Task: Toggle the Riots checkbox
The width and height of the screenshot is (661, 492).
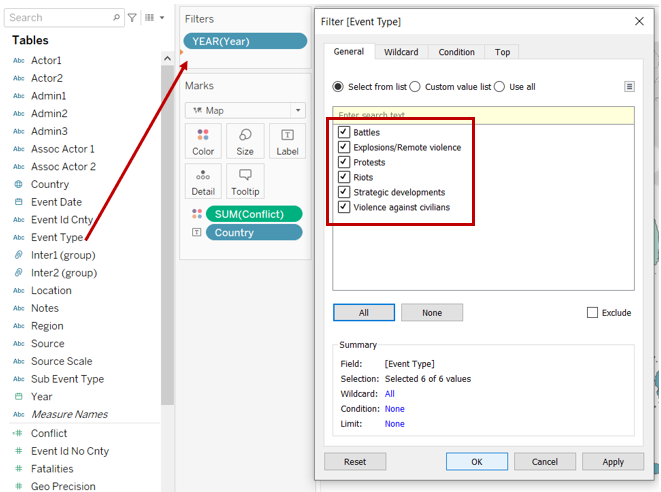Action: tap(344, 177)
